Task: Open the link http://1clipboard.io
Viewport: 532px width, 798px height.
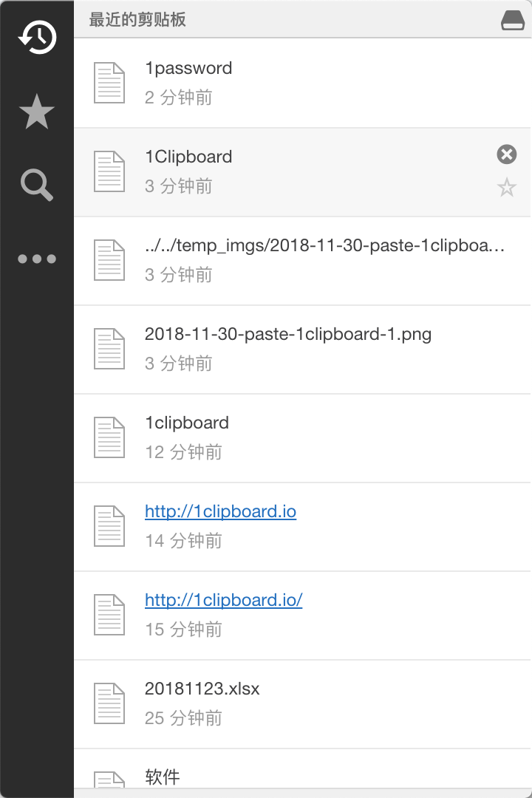Action: pos(220,511)
